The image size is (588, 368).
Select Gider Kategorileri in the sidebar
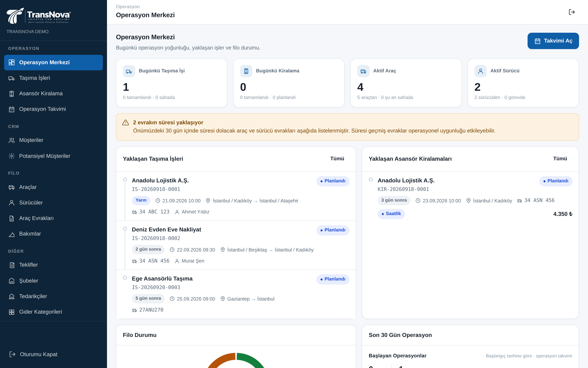point(53,312)
